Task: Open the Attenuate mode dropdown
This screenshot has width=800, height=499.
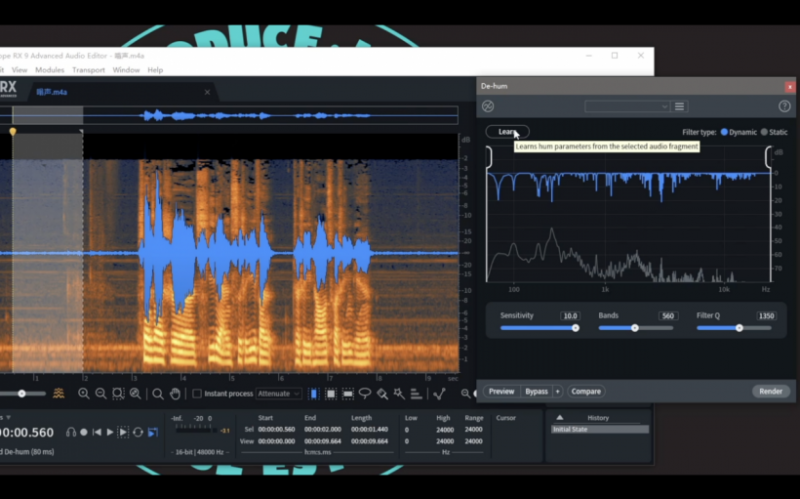Action: pos(279,393)
